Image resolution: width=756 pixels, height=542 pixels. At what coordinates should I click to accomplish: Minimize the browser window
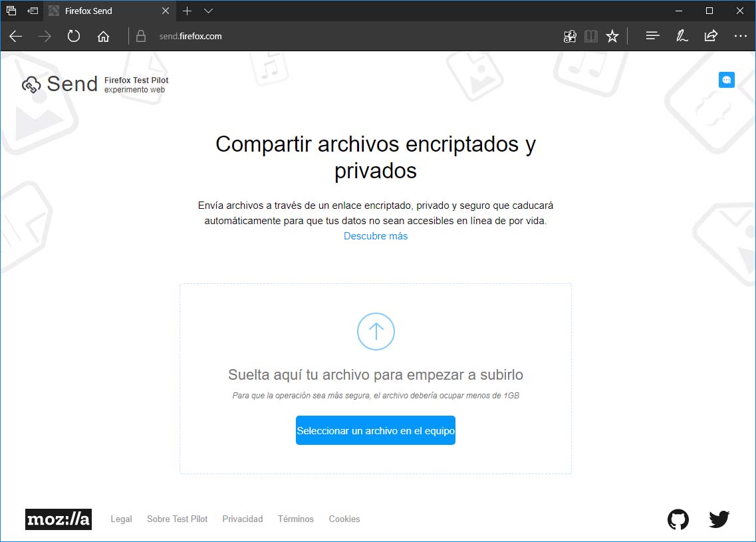point(679,11)
